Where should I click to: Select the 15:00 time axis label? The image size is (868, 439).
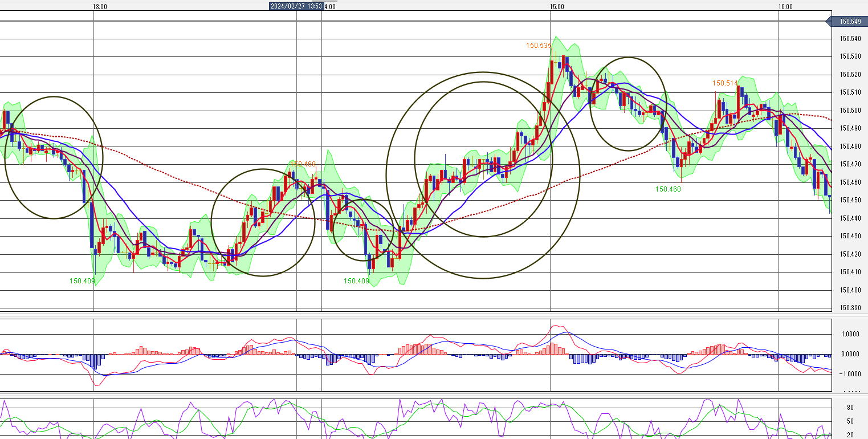(557, 6)
